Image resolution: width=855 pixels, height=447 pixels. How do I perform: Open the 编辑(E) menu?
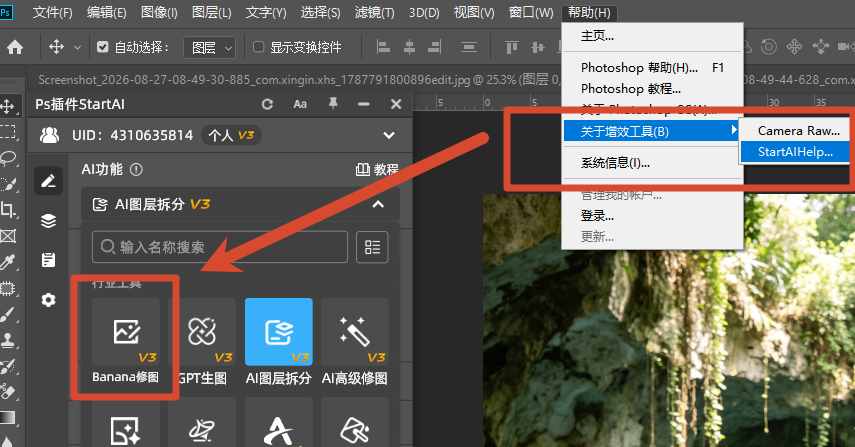106,12
